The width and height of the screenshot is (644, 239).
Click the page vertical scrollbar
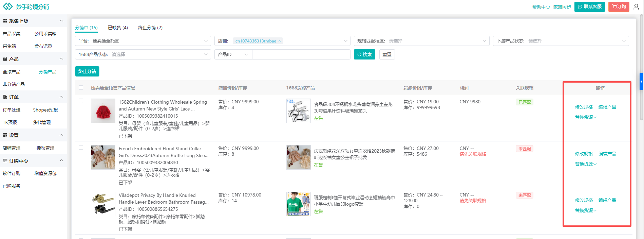[x=642, y=68]
